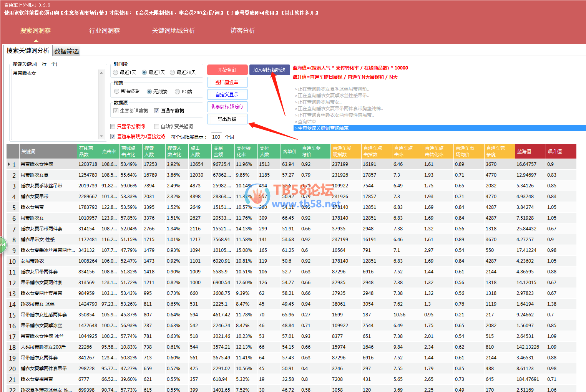This screenshot has height=392, width=586.
Task: Sort by 点击率 column header
Action: coord(110,151)
